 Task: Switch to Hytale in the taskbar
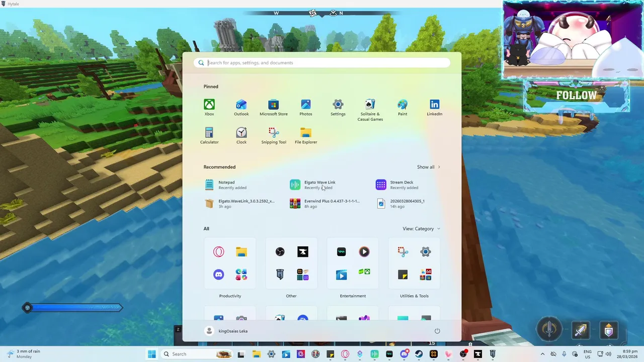pos(493,354)
